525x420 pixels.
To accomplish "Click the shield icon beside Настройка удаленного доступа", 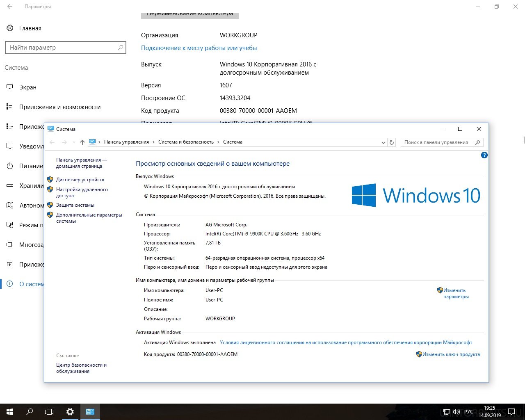I will (50, 189).
